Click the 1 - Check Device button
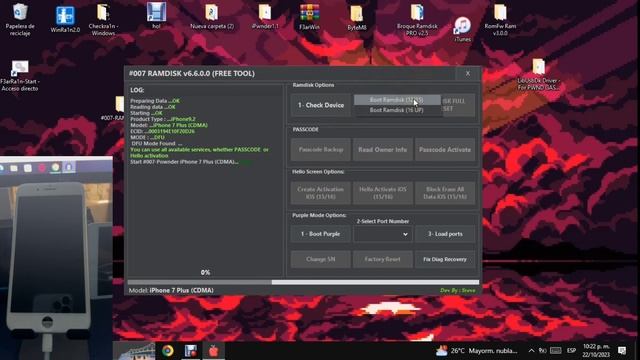The height and width of the screenshot is (360, 640). coord(321,105)
